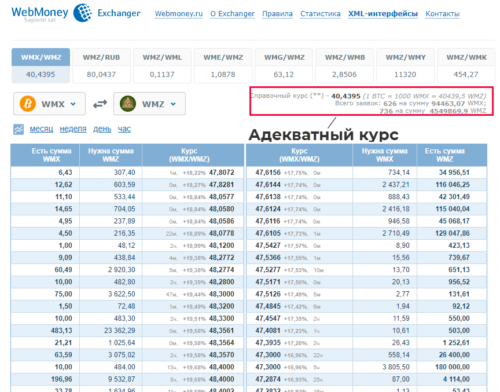Viewport: 500px width, 392px height.
Task: Select the WMZ/WMY rate tab
Action: coord(405,65)
